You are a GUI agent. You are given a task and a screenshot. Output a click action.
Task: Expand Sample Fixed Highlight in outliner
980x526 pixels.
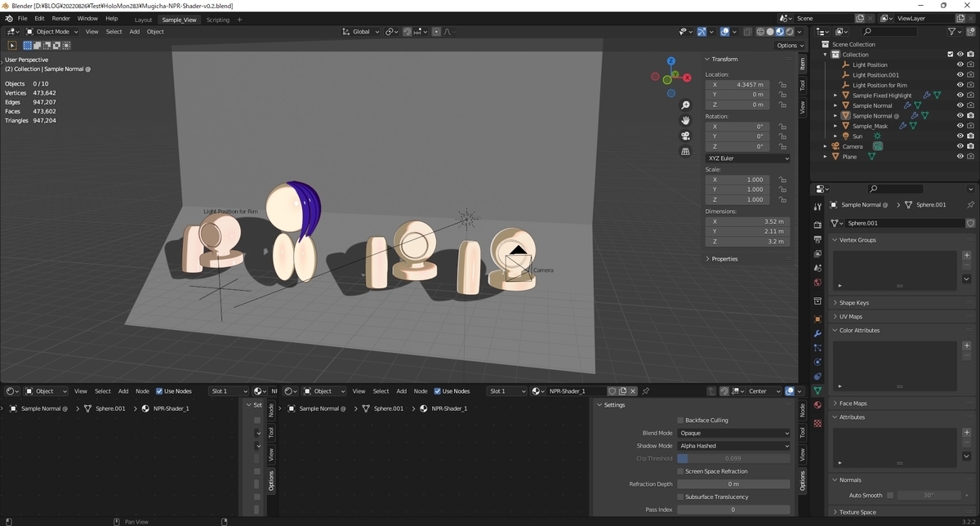835,96
